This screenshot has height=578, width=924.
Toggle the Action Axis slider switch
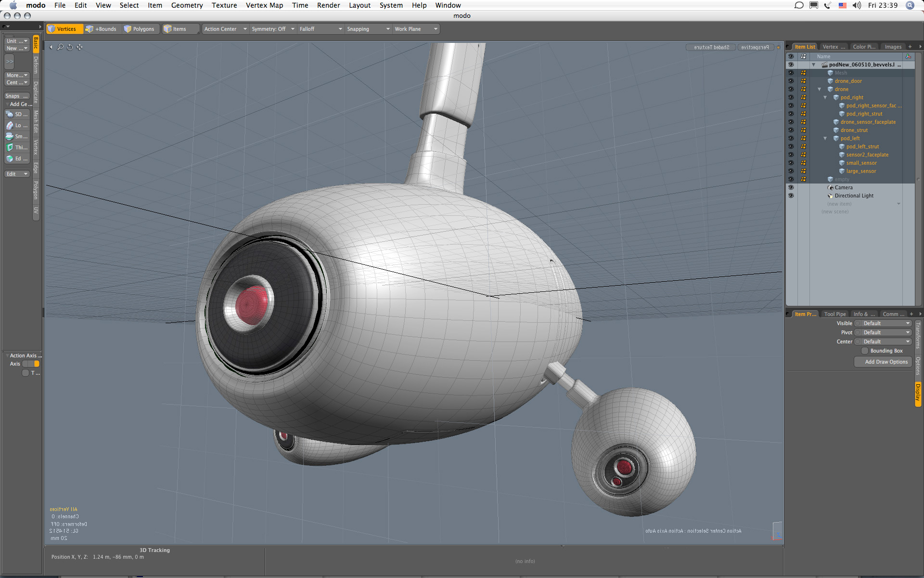tap(31, 364)
